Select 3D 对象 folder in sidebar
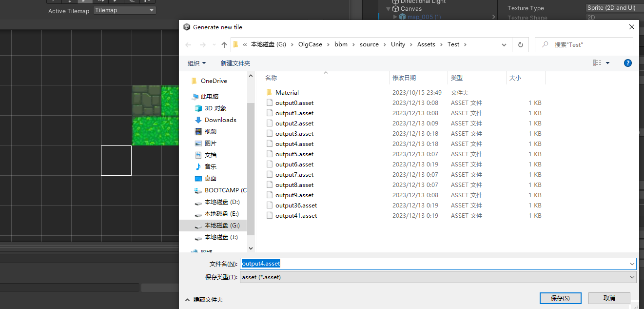 tap(215, 108)
